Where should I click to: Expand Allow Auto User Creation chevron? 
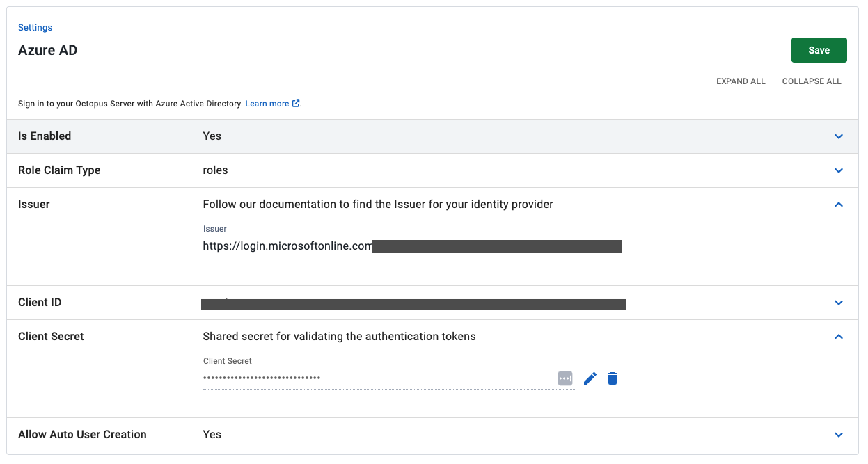pos(839,435)
